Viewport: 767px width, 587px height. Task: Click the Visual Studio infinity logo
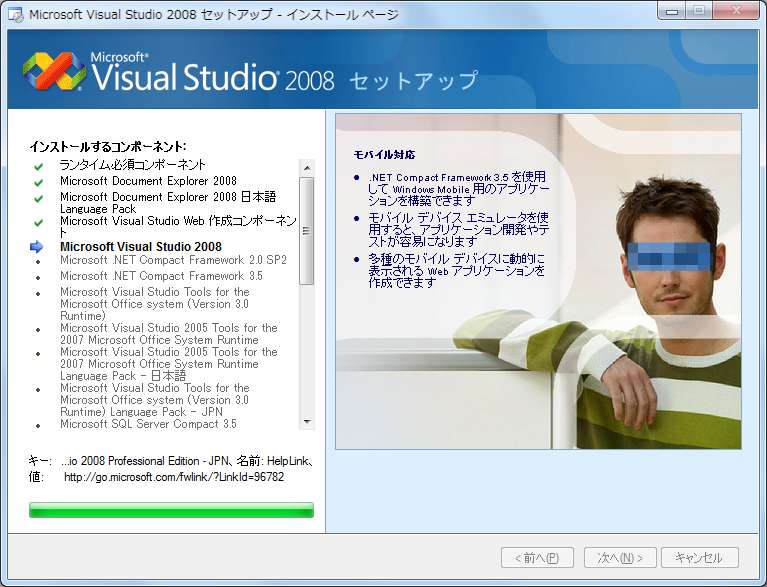coord(54,71)
